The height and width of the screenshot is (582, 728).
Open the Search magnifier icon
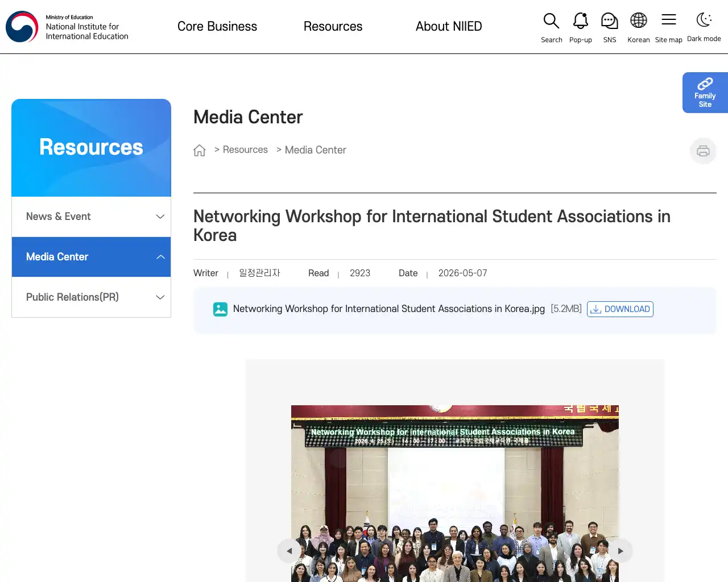click(x=551, y=21)
